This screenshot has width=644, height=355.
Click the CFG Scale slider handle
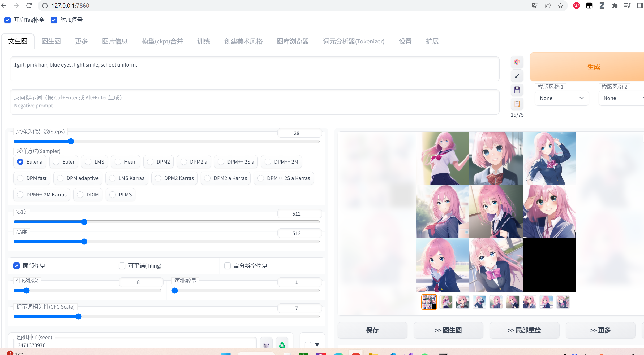point(79,317)
